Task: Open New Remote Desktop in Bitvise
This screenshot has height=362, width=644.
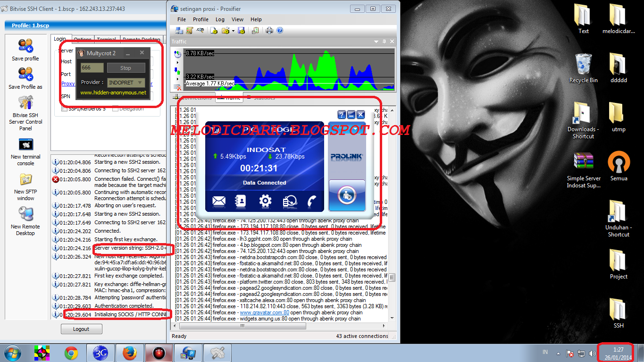Action: [x=25, y=221]
